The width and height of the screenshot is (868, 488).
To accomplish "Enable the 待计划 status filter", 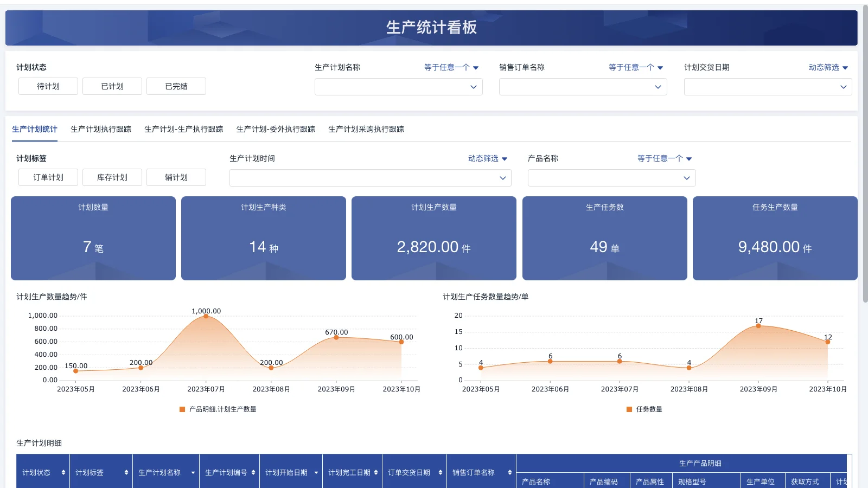I will tap(48, 86).
